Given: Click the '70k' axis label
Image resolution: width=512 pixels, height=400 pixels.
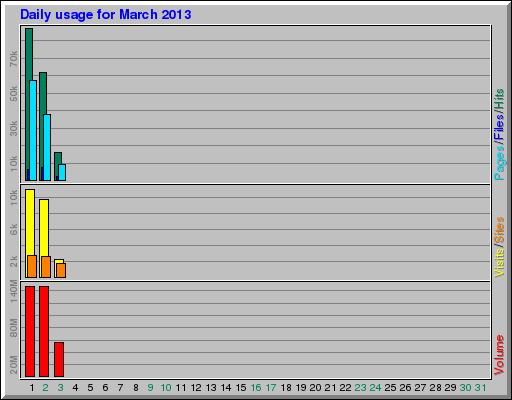Looking at the screenshot, I should click(x=13, y=59).
